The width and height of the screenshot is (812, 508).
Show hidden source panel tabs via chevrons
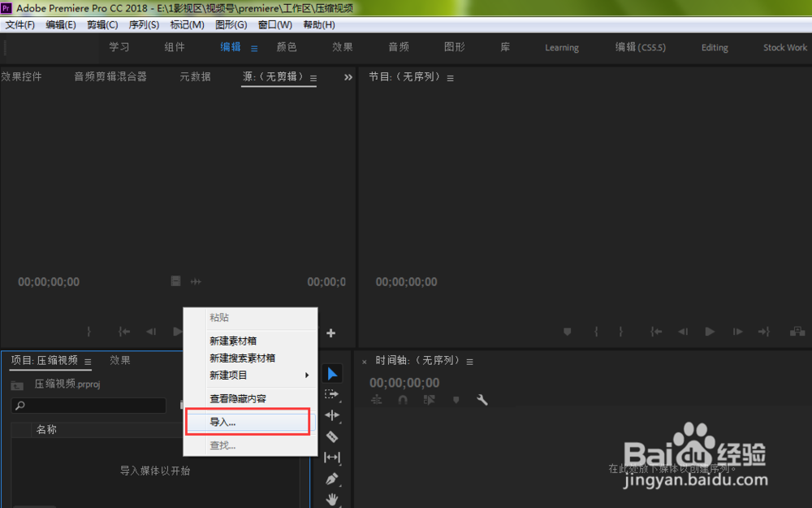(348, 77)
